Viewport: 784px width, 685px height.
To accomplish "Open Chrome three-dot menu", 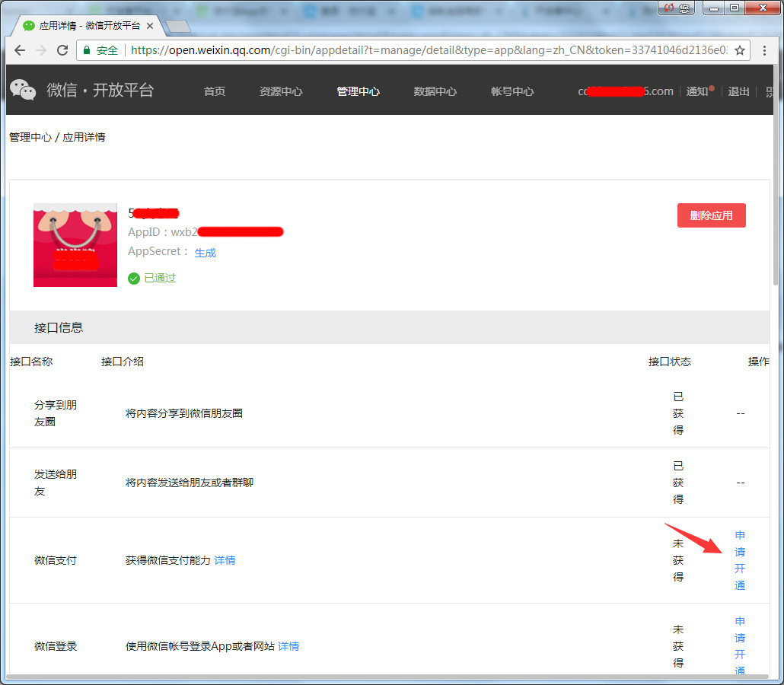I will [765, 50].
